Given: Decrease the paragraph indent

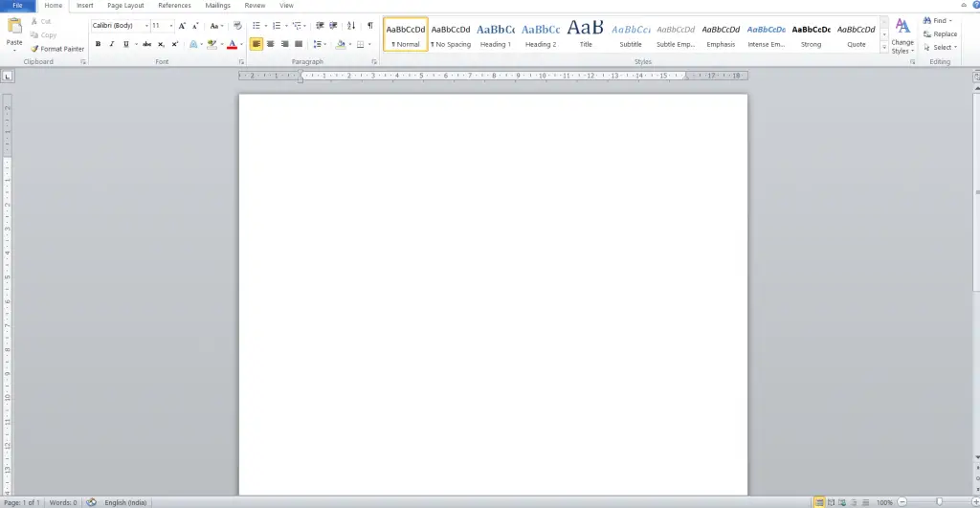Looking at the screenshot, I should (x=320, y=26).
